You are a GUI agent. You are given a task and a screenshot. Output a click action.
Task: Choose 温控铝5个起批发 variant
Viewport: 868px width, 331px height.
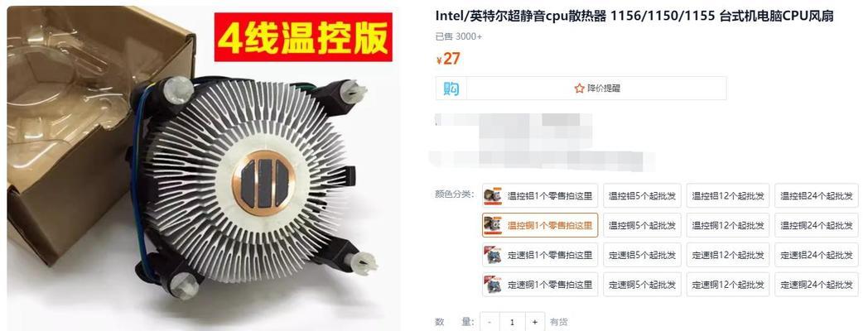click(x=642, y=195)
